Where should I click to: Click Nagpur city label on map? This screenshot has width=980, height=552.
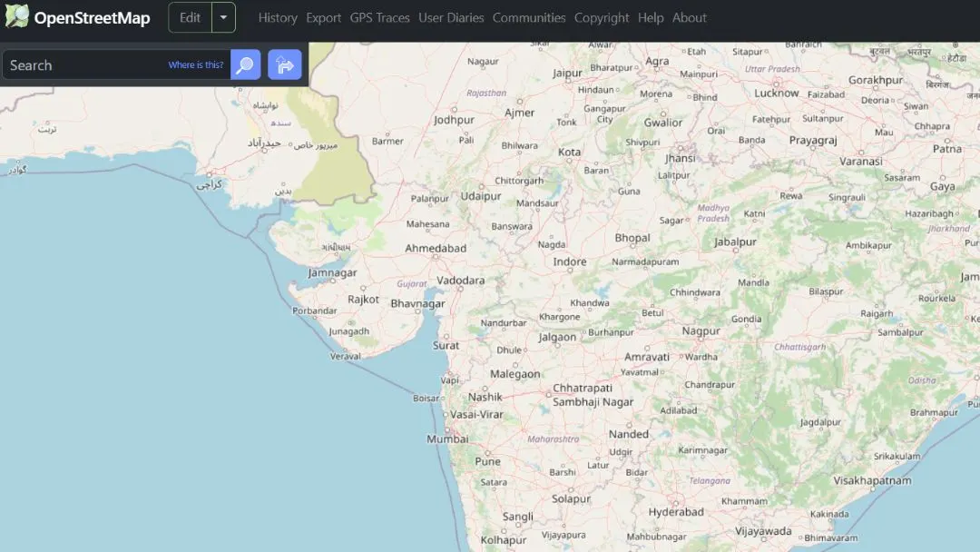tap(701, 331)
